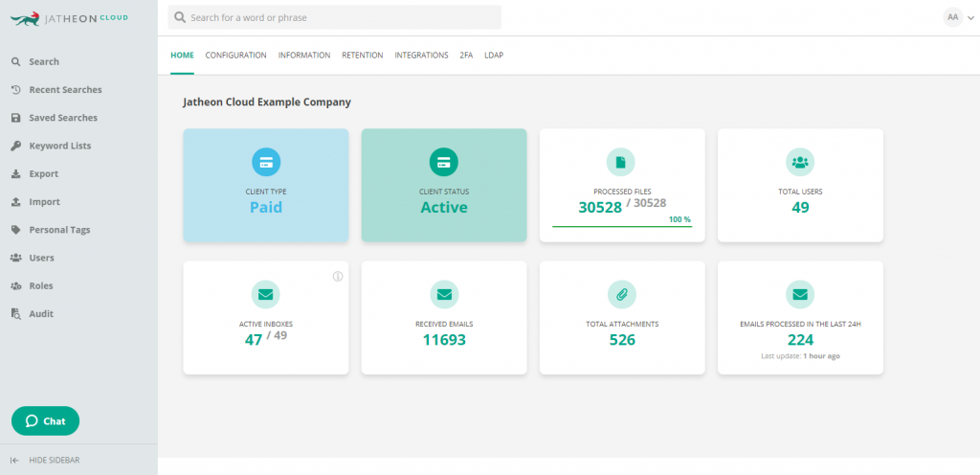Open Personal Tags in the sidebar
Viewport: 980px width, 475px height.
[59, 230]
